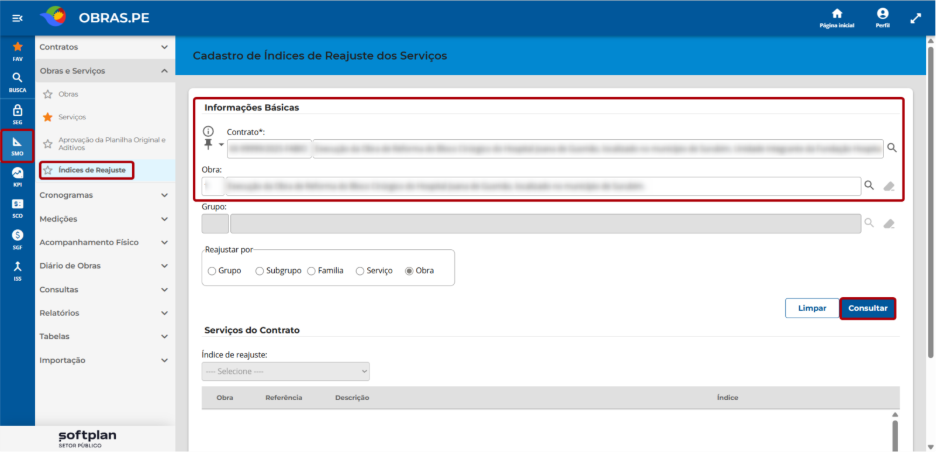Open the SGF dollar module icon
936x453 pixels.
[x=17, y=239]
